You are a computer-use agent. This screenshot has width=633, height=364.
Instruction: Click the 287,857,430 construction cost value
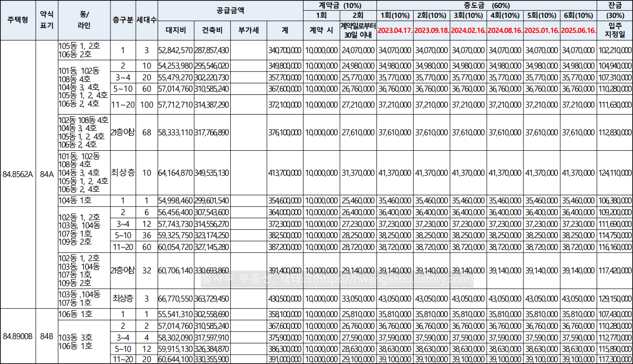click(212, 50)
